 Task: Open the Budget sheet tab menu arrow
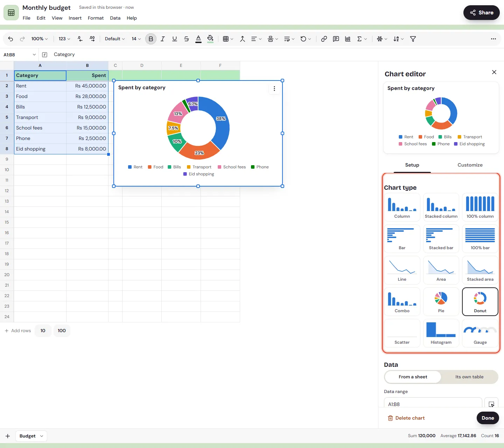point(42,436)
